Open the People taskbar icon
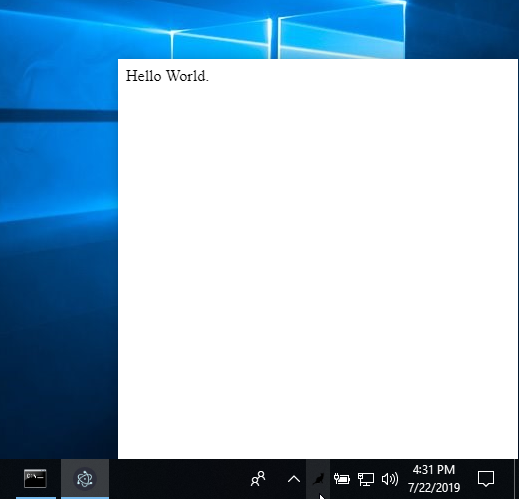Image resolution: width=519 pixels, height=499 pixels. 258,479
